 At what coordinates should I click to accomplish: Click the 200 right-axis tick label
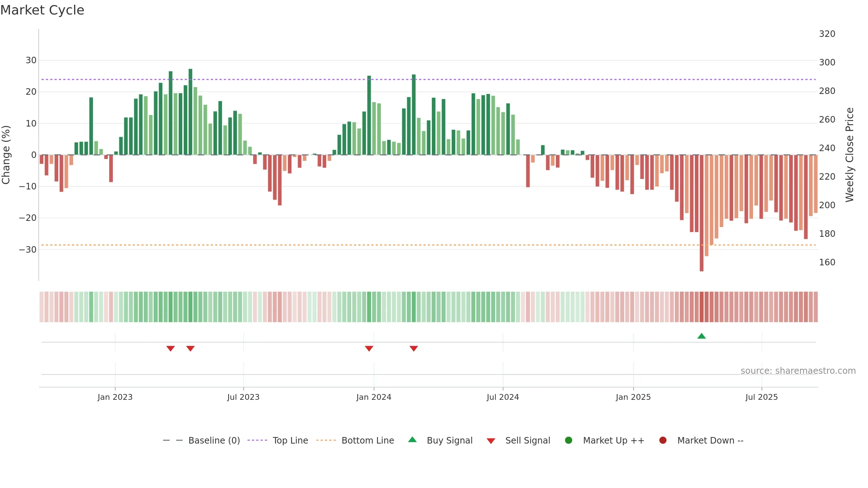[827, 205]
